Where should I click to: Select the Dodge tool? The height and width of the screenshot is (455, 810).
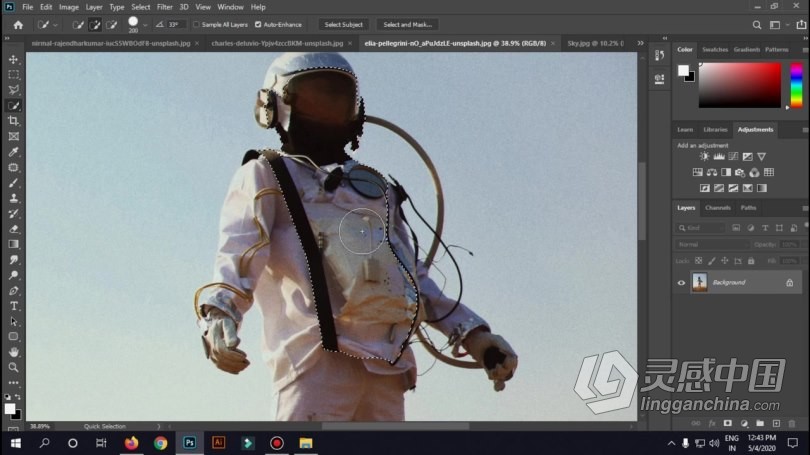[14, 275]
